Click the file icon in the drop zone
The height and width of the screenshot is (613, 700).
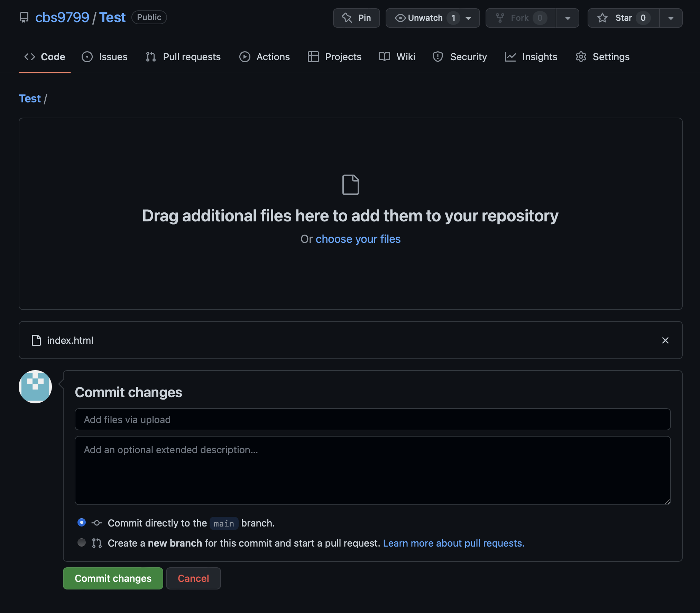pyautogui.click(x=350, y=185)
